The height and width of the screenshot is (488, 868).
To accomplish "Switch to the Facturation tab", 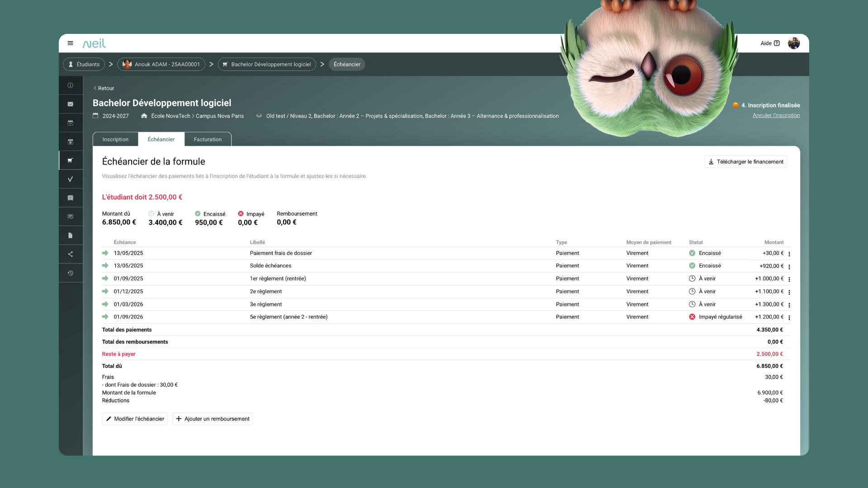I will (x=208, y=140).
